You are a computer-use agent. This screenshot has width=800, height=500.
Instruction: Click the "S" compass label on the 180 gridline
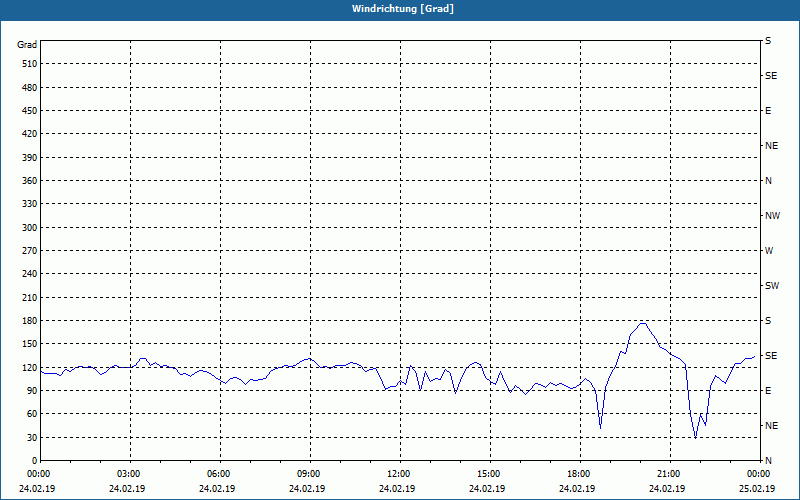tap(768, 321)
